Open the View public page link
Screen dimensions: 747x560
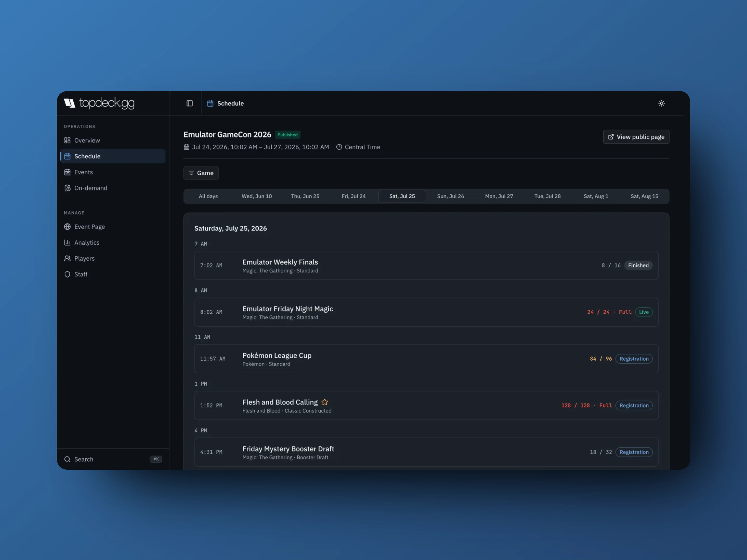(x=636, y=137)
